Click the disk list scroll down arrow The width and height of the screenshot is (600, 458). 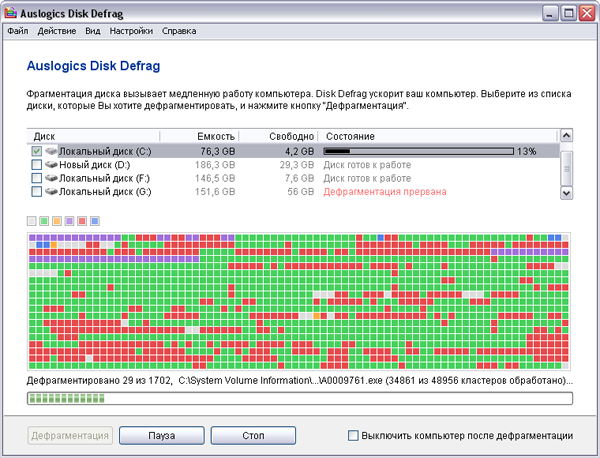[x=566, y=193]
